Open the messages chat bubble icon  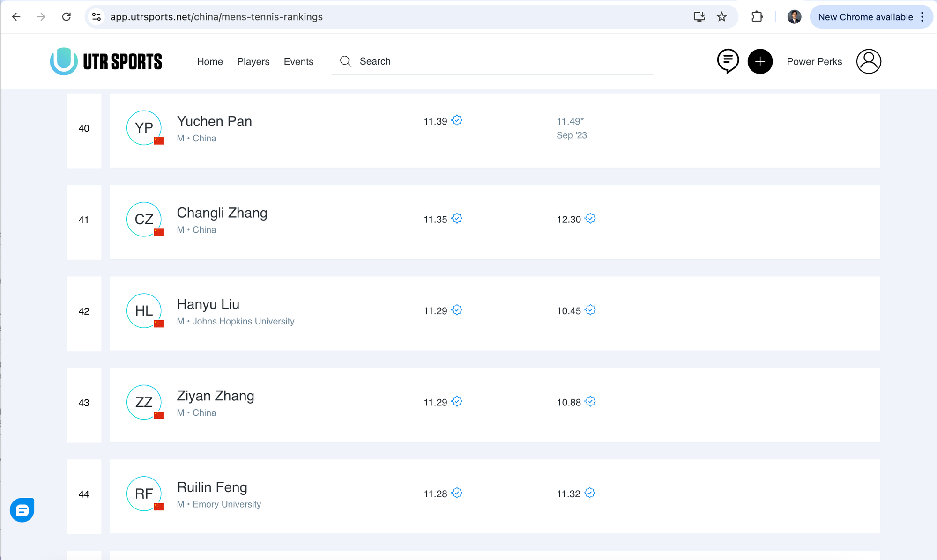click(x=728, y=61)
